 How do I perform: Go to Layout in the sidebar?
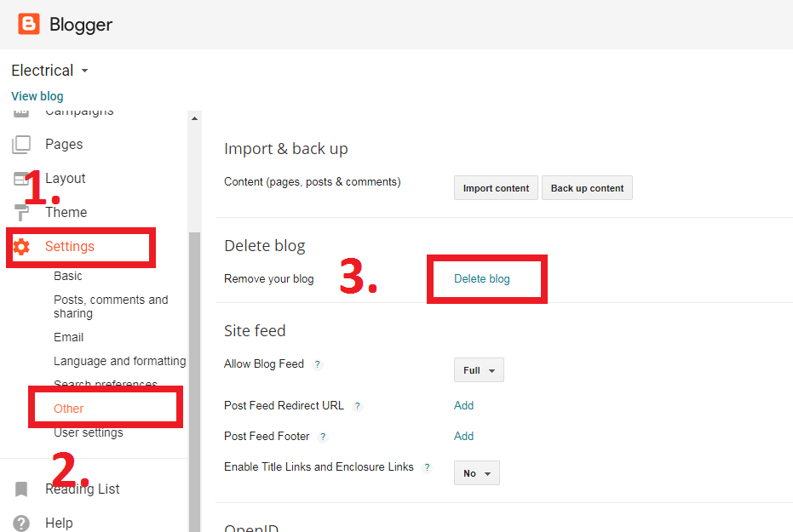pos(66,179)
